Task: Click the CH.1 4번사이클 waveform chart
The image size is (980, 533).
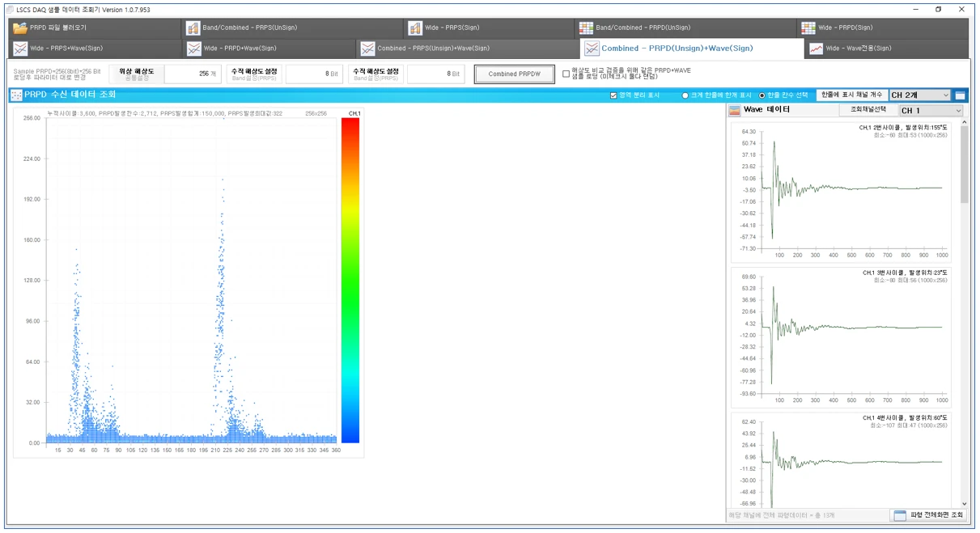Action: click(x=841, y=460)
